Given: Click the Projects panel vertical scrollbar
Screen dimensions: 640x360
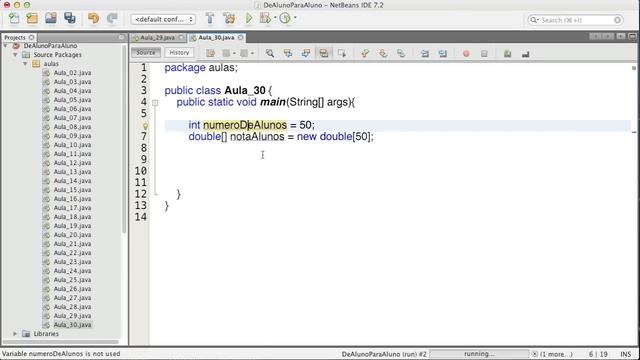Looking at the screenshot, I should click(124, 139).
